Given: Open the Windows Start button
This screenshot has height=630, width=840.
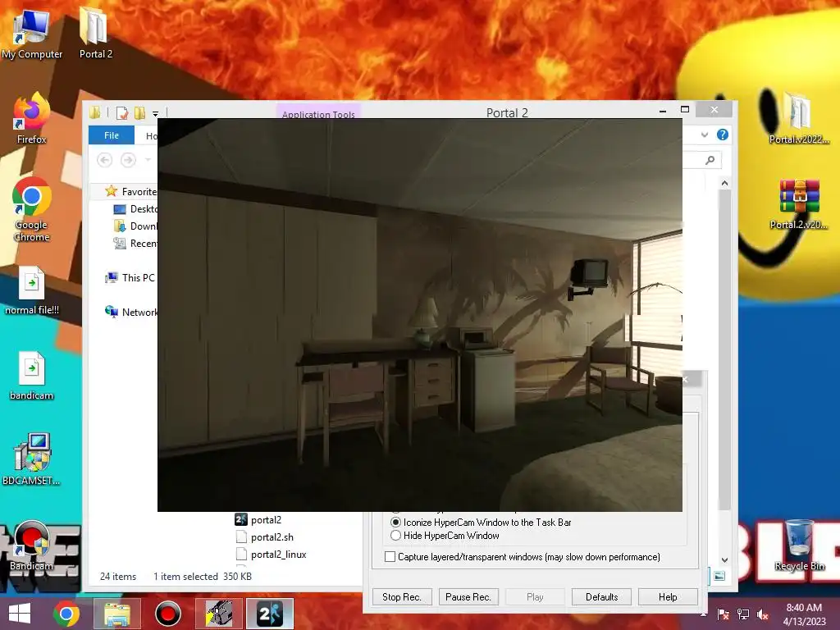Looking at the screenshot, I should [20, 614].
